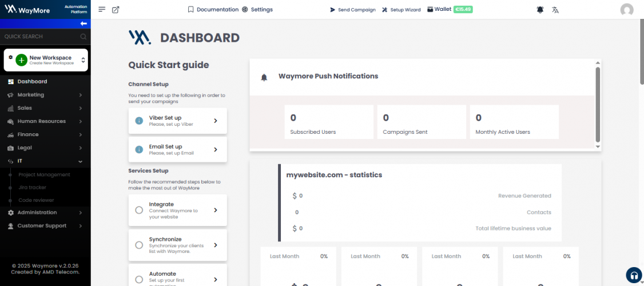Click the Send Campaign paper plane icon
Image resolution: width=644 pixels, height=286 pixels.
tap(333, 10)
